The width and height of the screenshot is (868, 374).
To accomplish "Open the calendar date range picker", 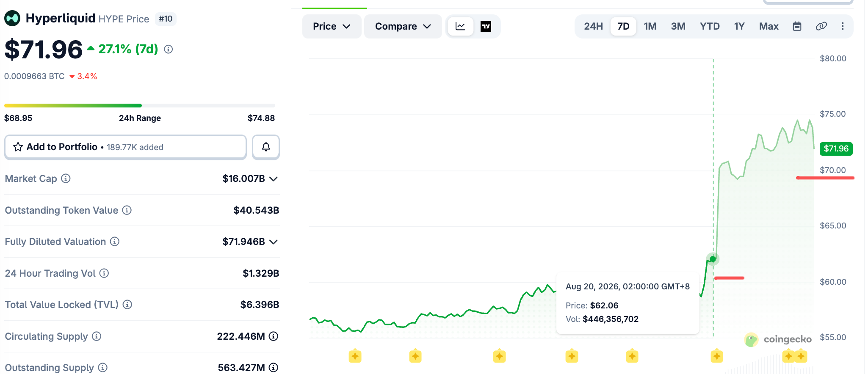I will point(797,26).
